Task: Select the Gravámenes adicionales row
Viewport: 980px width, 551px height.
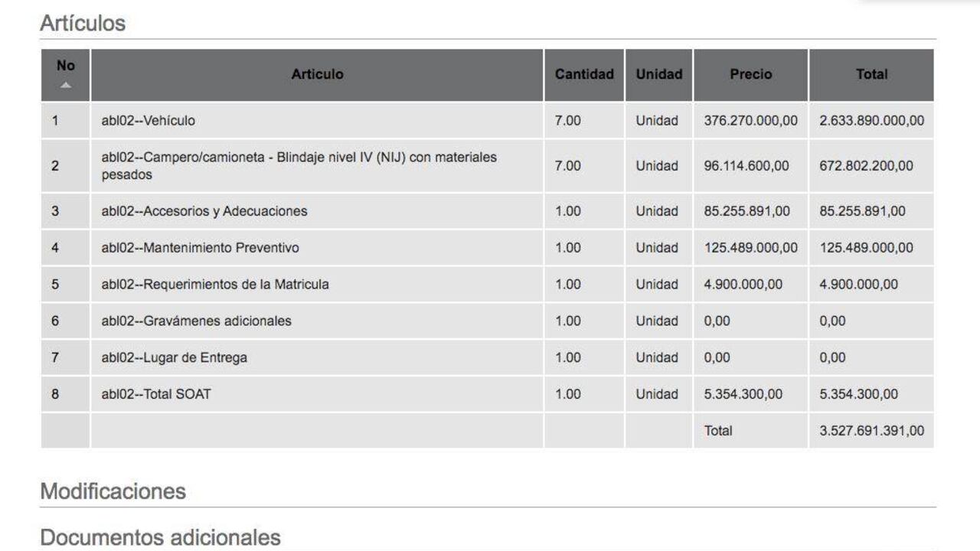Action: (x=487, y=321)
